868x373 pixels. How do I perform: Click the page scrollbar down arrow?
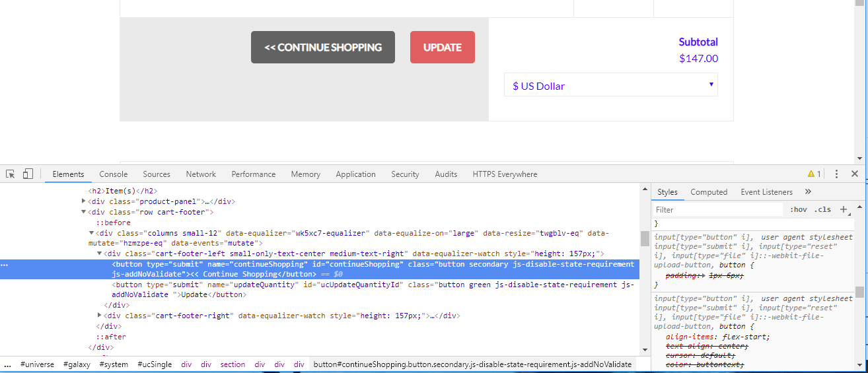coord(859,158)
